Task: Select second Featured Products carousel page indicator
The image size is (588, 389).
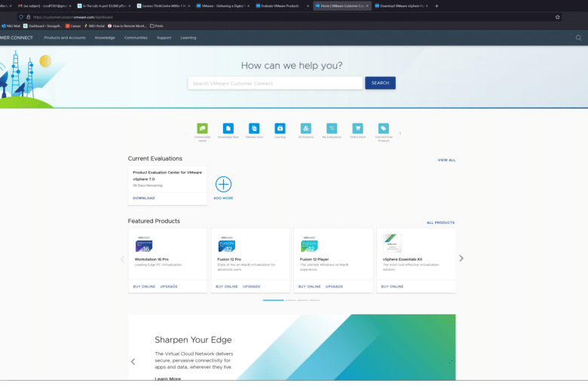Action: point(290,300)
